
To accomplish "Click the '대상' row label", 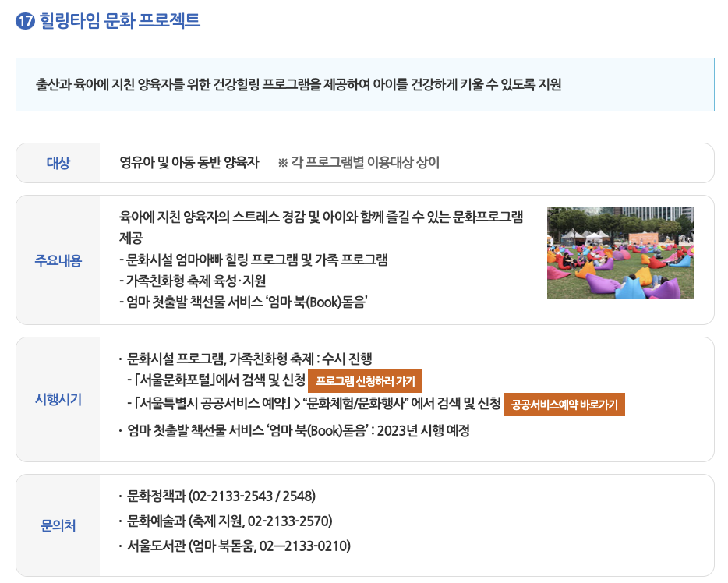I will (58, 163).
